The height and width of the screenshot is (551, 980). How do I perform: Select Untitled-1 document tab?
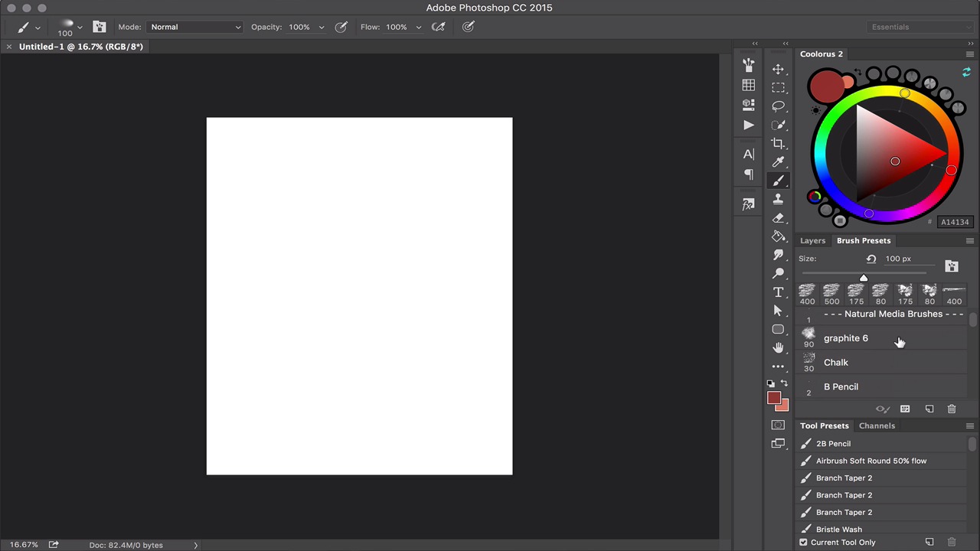pyautogui.click(x=80, y=47)
